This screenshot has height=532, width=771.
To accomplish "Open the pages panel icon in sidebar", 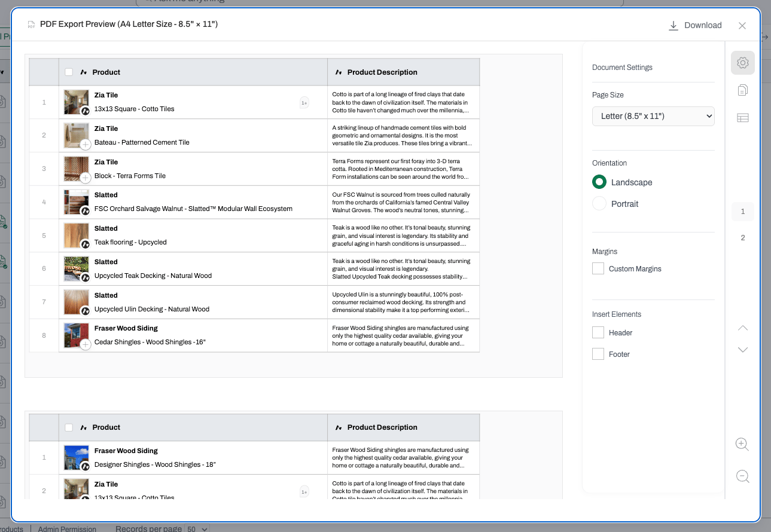I will pos(742,90).
